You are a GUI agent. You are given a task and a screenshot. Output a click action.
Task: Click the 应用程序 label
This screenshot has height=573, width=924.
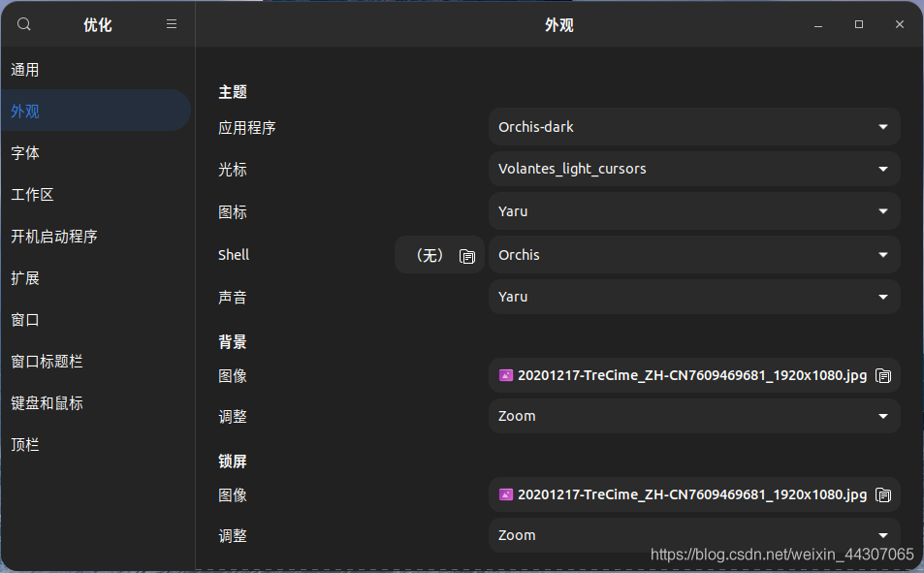tap(247, 128)
